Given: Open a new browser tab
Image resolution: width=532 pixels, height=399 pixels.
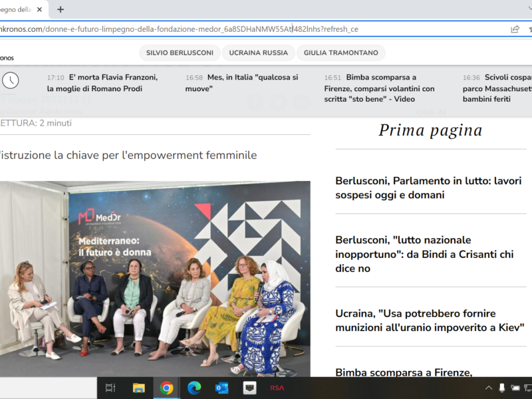Looking at the screenshot, I should [61, 9].
